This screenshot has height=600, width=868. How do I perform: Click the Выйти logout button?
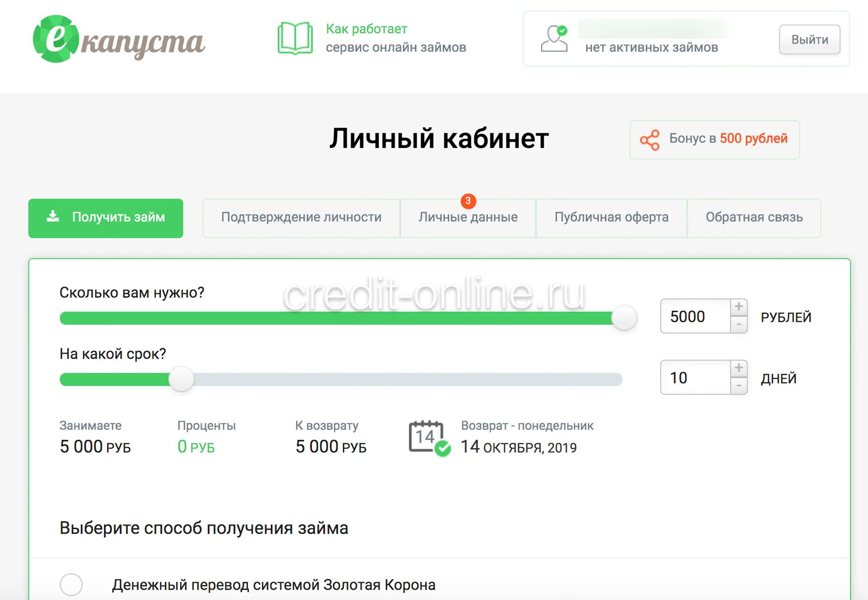[809, 40]
